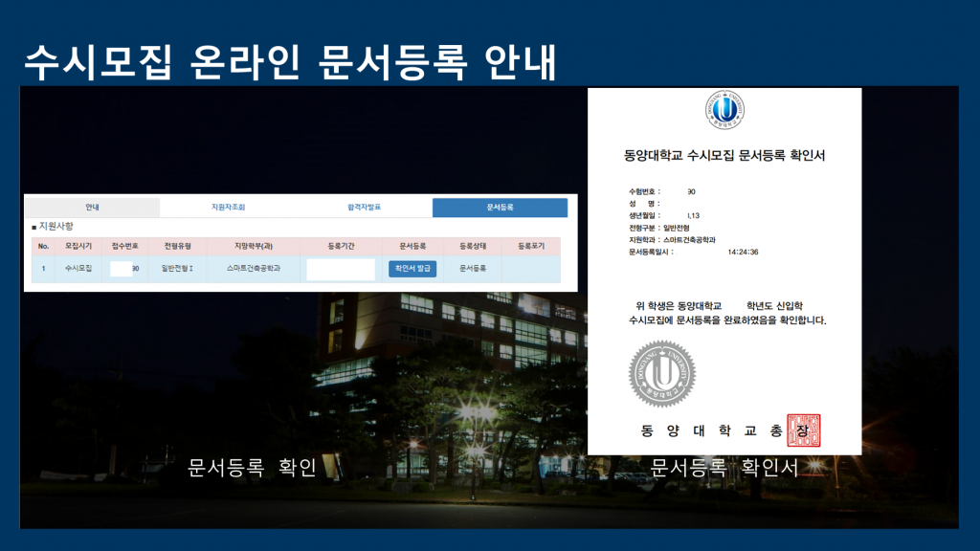The image size is (980, 551).
Task: Click the red official stamp on certificate
Action: pyautogui.click(x=804, y=430)
